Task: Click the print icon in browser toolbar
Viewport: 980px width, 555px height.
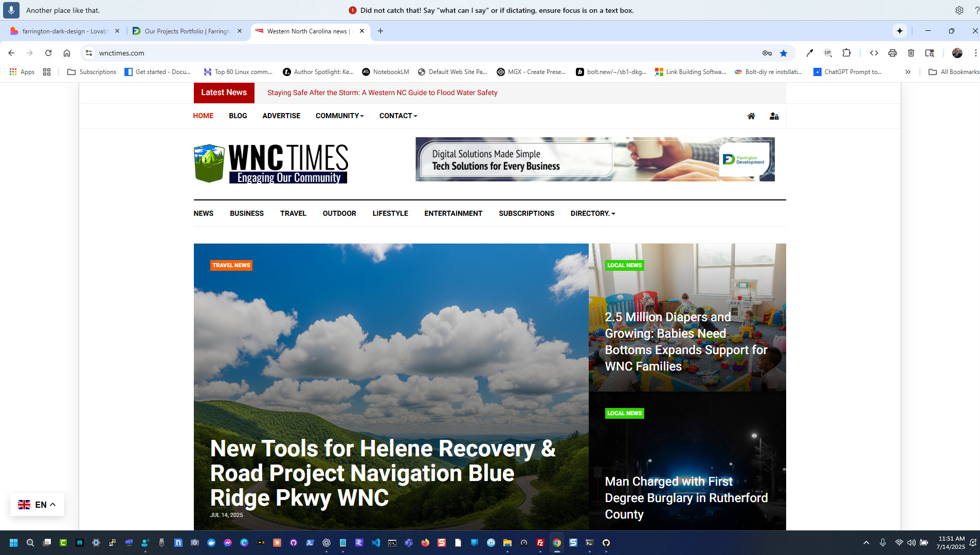Action: [x=893, y=53]
